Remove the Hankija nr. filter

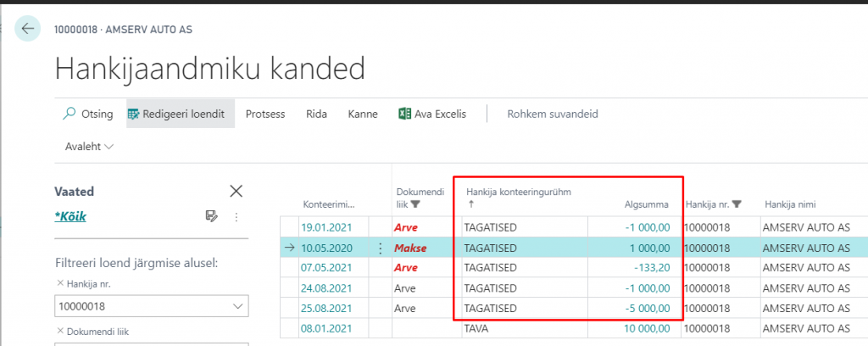pos(59,282)
